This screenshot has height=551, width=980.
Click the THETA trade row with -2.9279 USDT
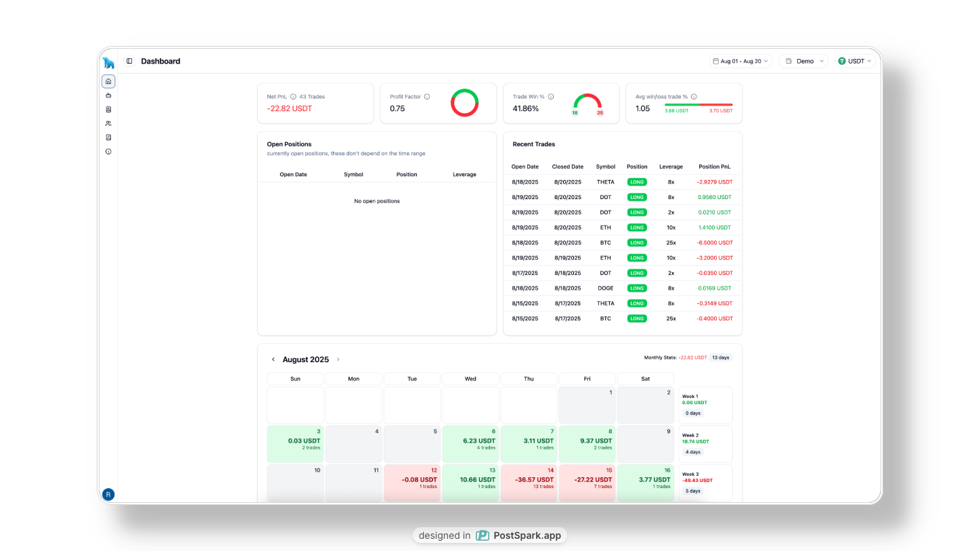[x=622, y=182]
